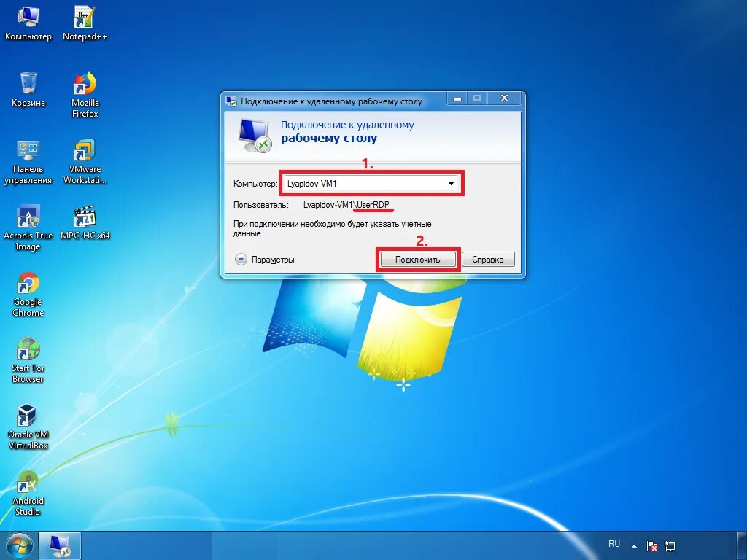Select the Google Chrome desktop shortcut
Image resolution: width=747 pixels, height=560 pixels.
point(28,294)
